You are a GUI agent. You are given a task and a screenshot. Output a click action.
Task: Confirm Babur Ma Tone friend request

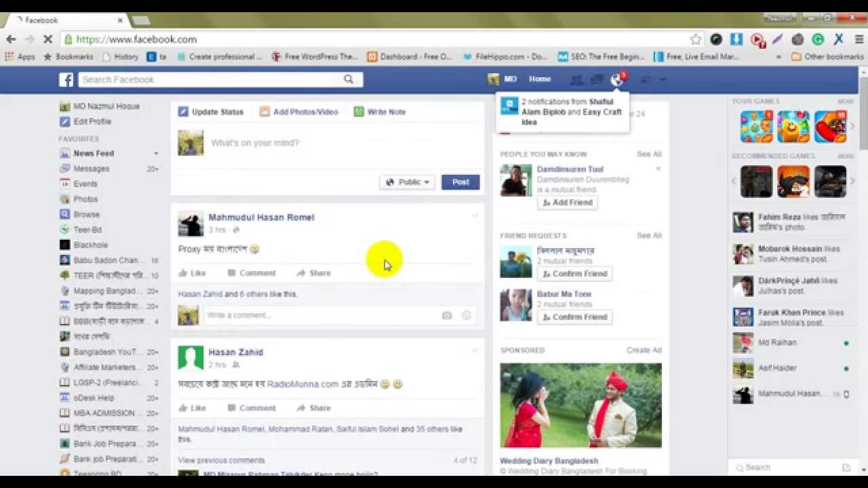coord(574,317)
